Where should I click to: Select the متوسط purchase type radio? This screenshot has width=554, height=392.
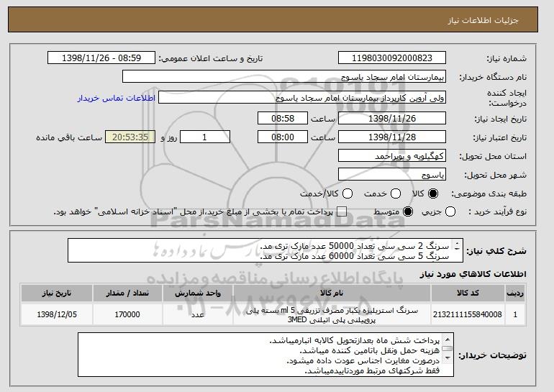[408, 212]
